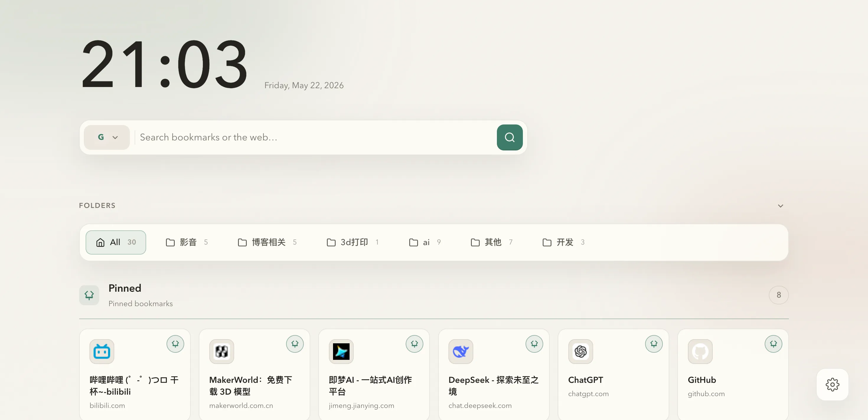Viewport: 868px width, 420px height.
Task: Click the date Friday, May 22, 2026
Action: (x=304, y=86)
